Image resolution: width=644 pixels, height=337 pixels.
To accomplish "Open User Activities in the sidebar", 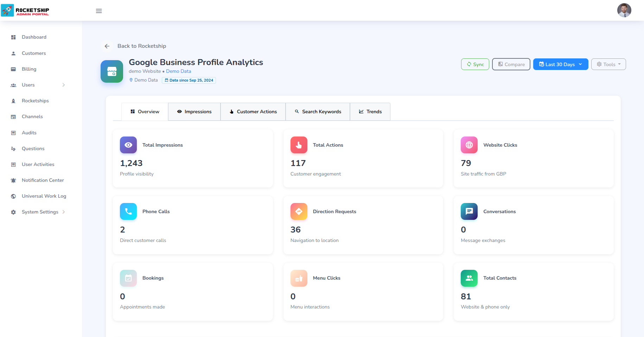I will (x=38, y=165).
